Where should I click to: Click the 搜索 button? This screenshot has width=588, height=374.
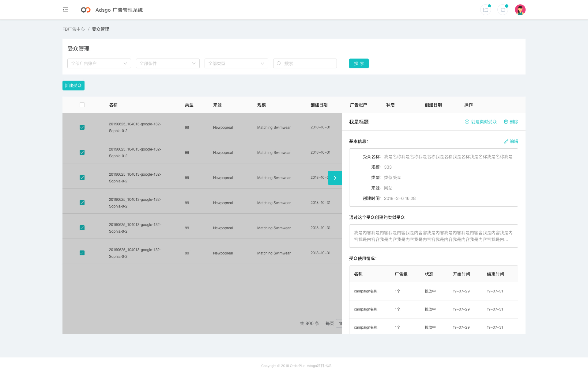pos(359,63)
